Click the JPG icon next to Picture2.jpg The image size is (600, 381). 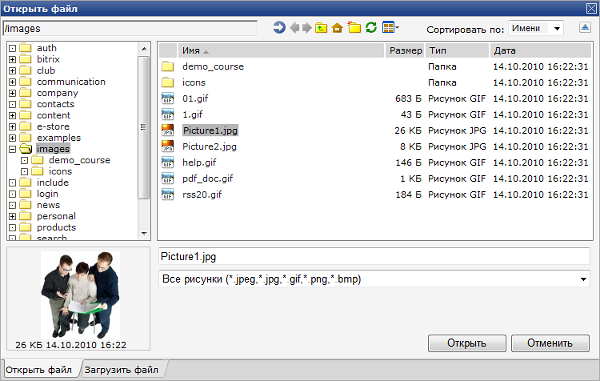tap(168, 147)
